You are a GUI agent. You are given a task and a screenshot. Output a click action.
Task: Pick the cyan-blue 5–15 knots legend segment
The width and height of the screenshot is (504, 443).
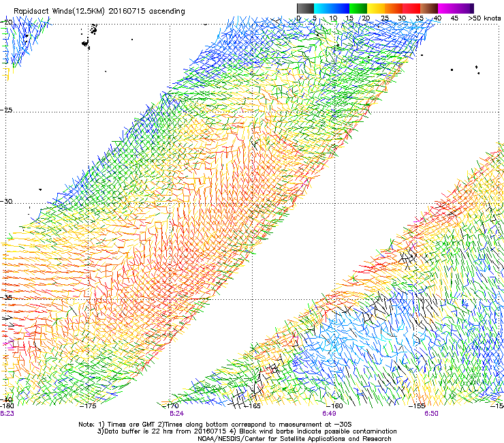point(332,8)
